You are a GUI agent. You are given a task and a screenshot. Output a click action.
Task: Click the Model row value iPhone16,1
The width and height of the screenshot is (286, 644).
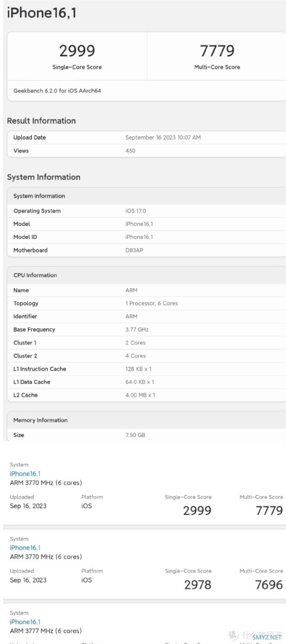(139, 224)
